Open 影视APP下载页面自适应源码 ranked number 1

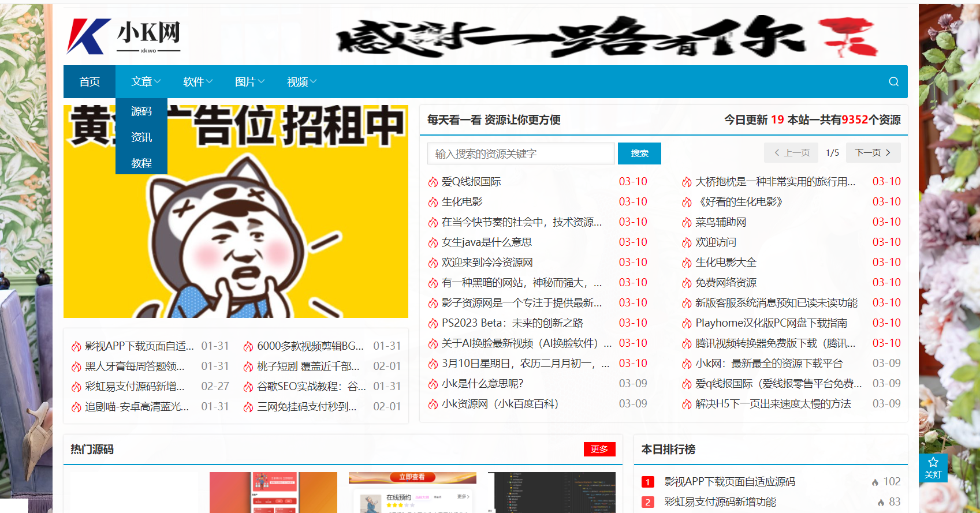pos(729,482)
